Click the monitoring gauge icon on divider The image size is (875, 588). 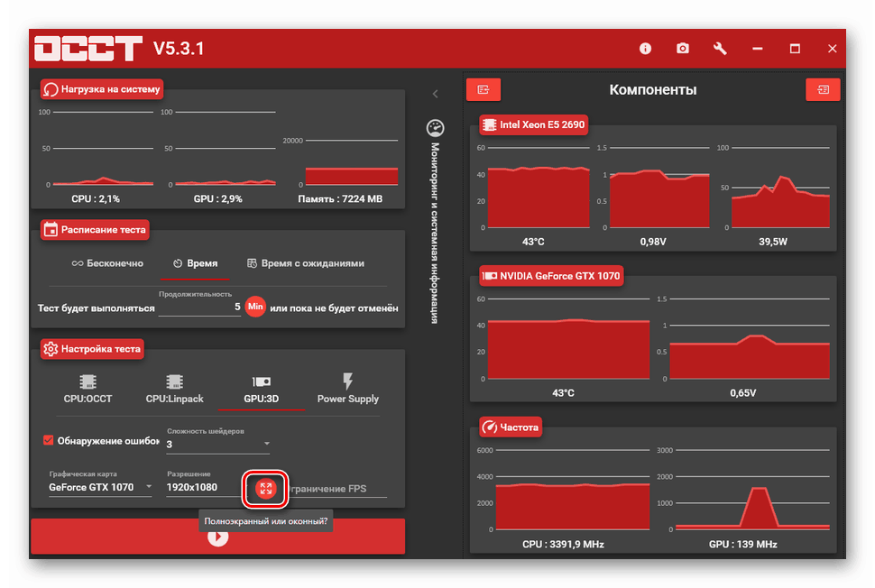pyautogui.click(x=436, y=128)
